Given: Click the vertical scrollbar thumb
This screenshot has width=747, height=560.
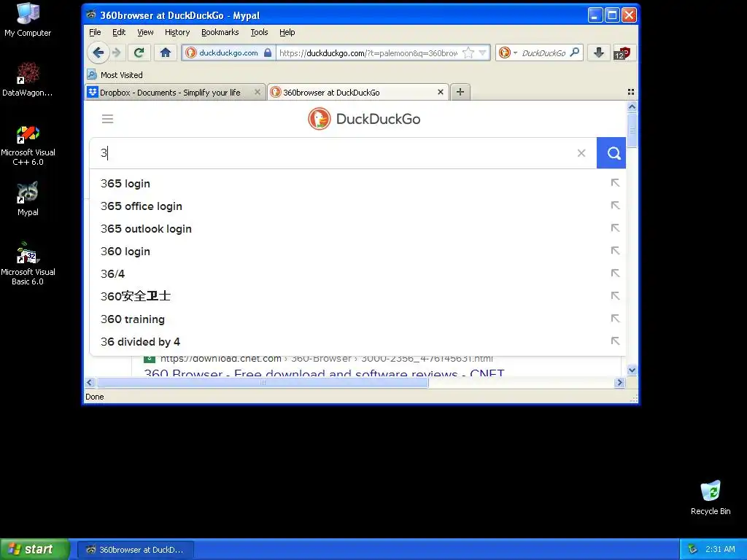Looking at the screenshot, I should pyautogui.click(x=632, y=131).
